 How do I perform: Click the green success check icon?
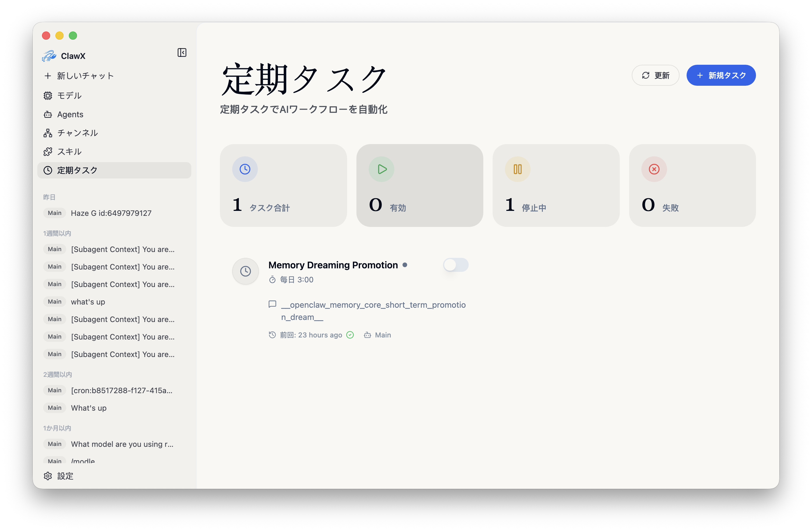(x=350, y=335)
